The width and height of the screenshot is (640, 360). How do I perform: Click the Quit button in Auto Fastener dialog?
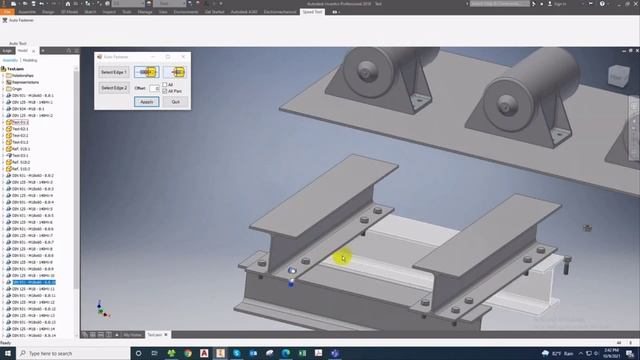pos(176,102)
